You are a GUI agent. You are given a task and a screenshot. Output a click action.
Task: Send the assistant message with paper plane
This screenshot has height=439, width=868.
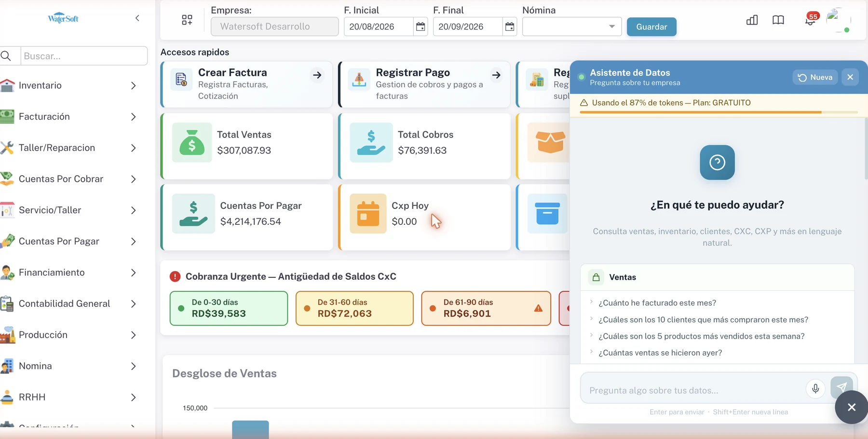point(841,387)
